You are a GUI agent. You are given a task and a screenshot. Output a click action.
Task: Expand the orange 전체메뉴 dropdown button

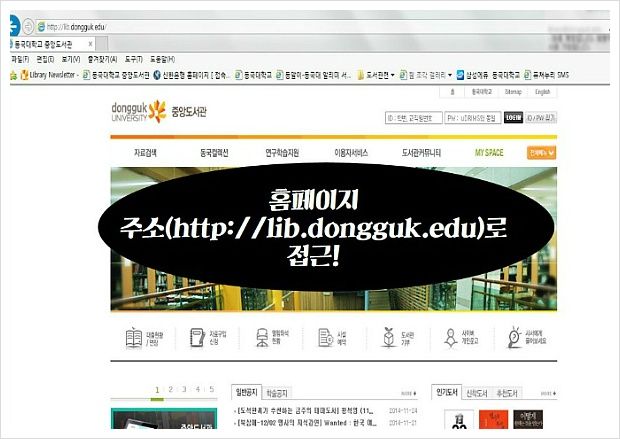(x=541, y=153)
